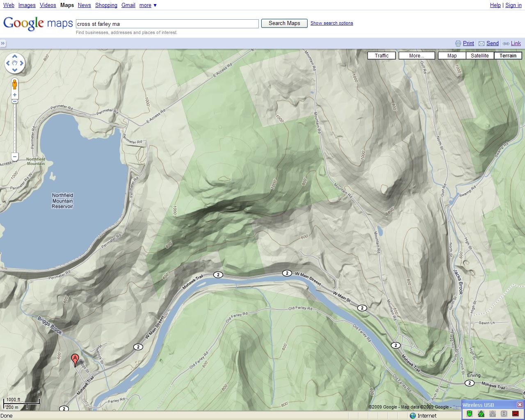Click the printer icon
Image resolution: width=525 pixels, height=420 pixels.
click(458, 43)
